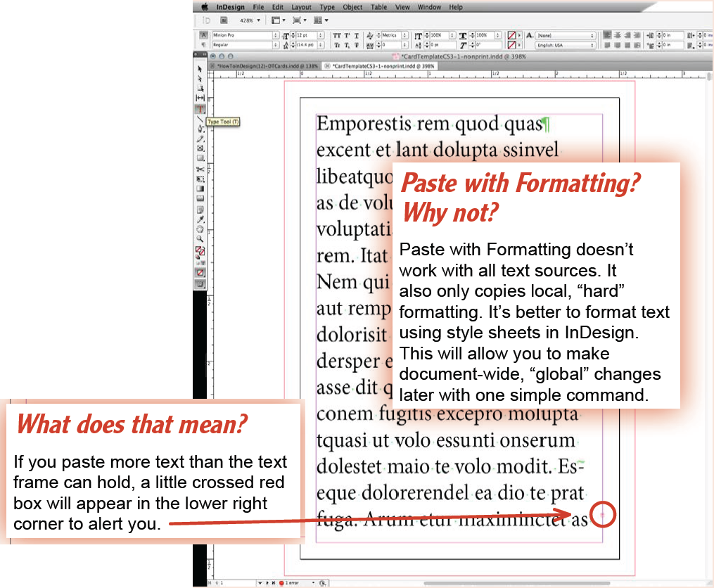Open the Minion Pro font family dropdown
The height and width of the screenshot is (588, 714).
pos(276,34)
